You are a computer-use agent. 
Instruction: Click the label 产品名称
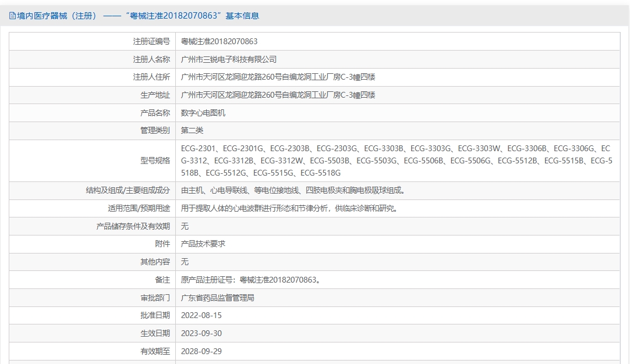[155, 113]
